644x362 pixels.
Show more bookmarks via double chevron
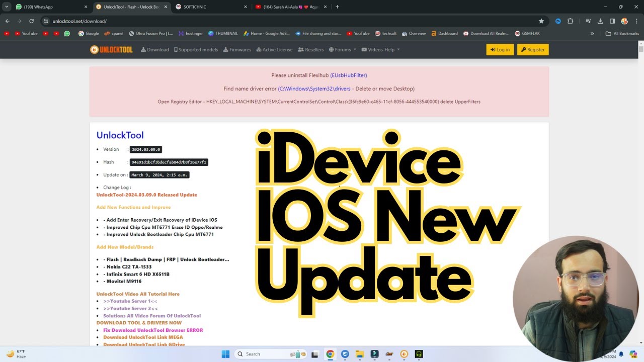(x=592, y=34)
